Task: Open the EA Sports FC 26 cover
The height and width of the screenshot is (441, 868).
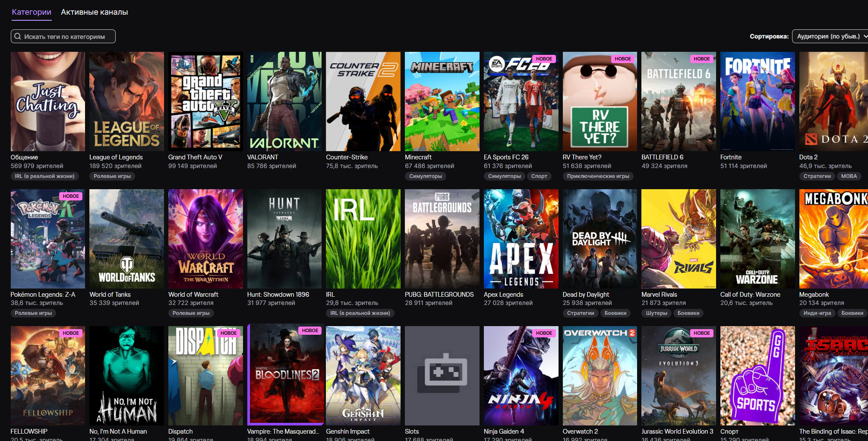Action: (x=521, y=102)
